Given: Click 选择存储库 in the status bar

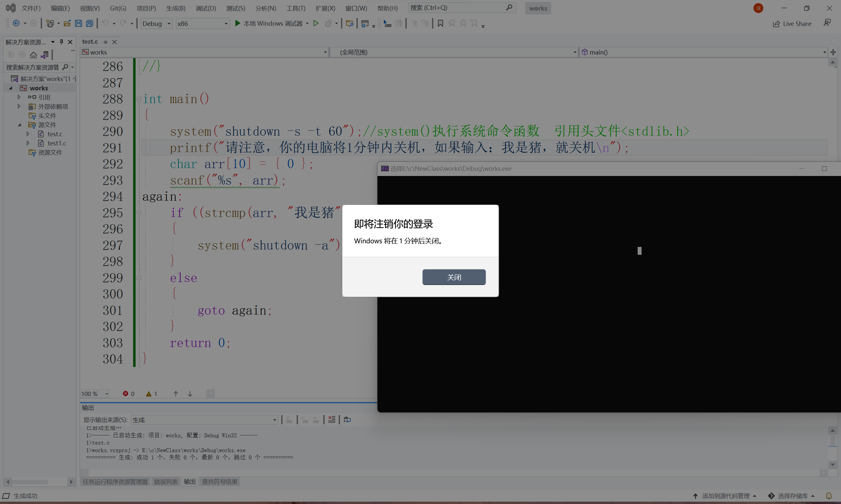Looking at the screenshot, I should point(792,496).
